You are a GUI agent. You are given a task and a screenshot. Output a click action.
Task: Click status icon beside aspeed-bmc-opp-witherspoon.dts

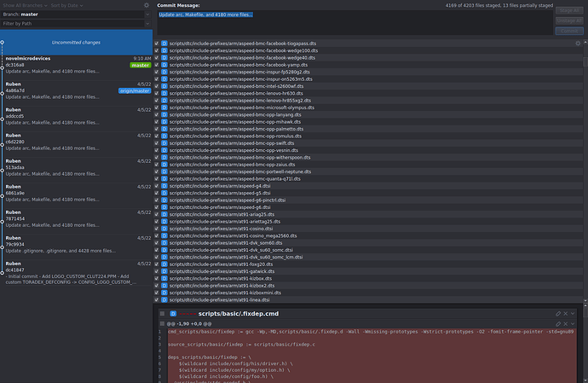(x=164, y=158)
